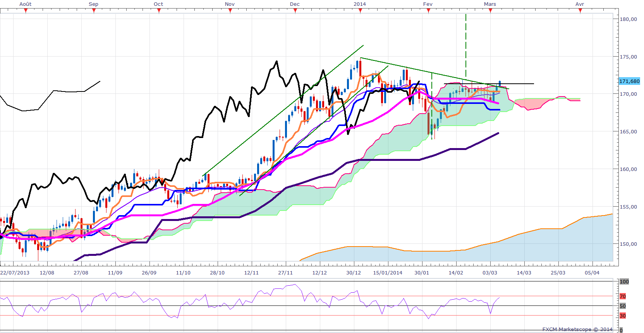644x333 pixels.
Task: Click the Avr month label
Action: click(580, 4)
